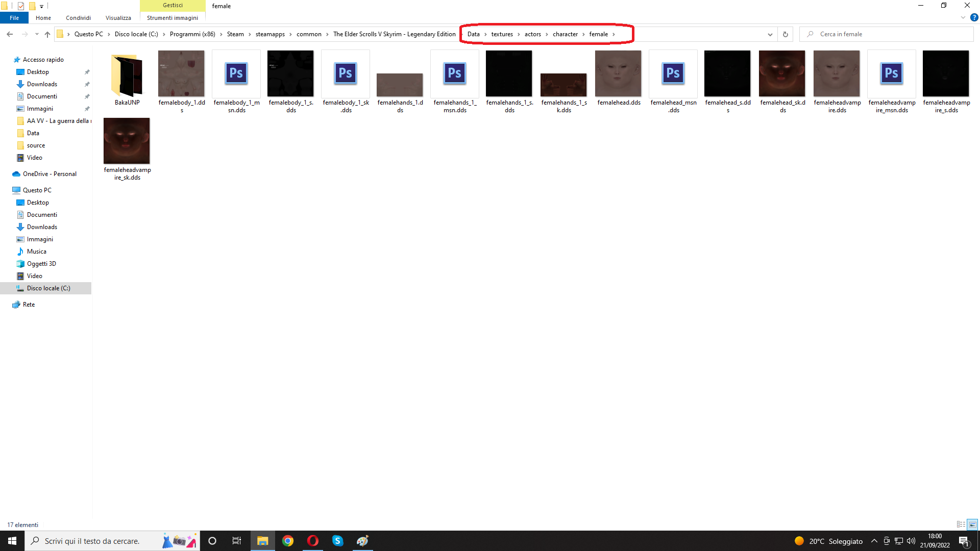Open the BakaUNP folder
Image resolution: width=980 pixels, height=551 pixels.
click(127, 79)
